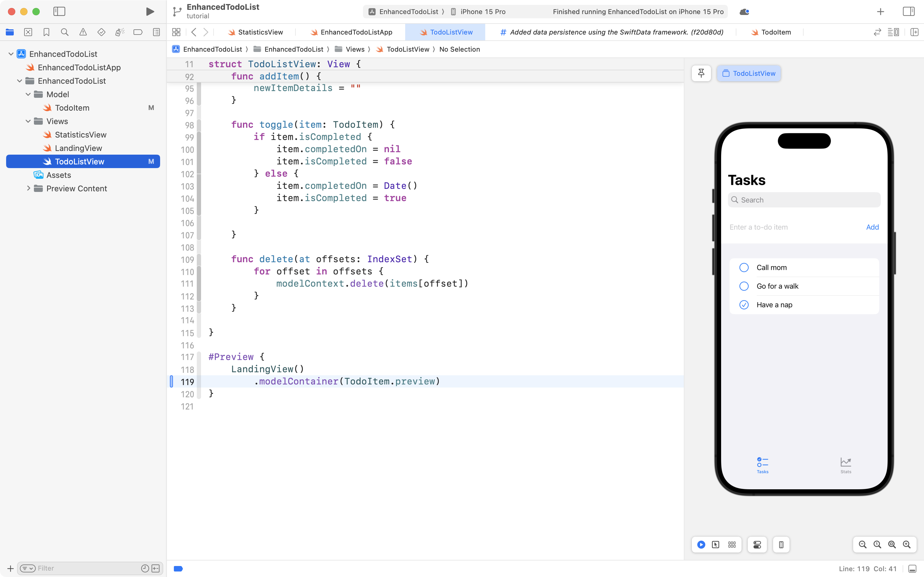The height and width of the screenshot is (577, 924).
Task: Show the Issue navigator warning icon
Action: tap(83, 32)
